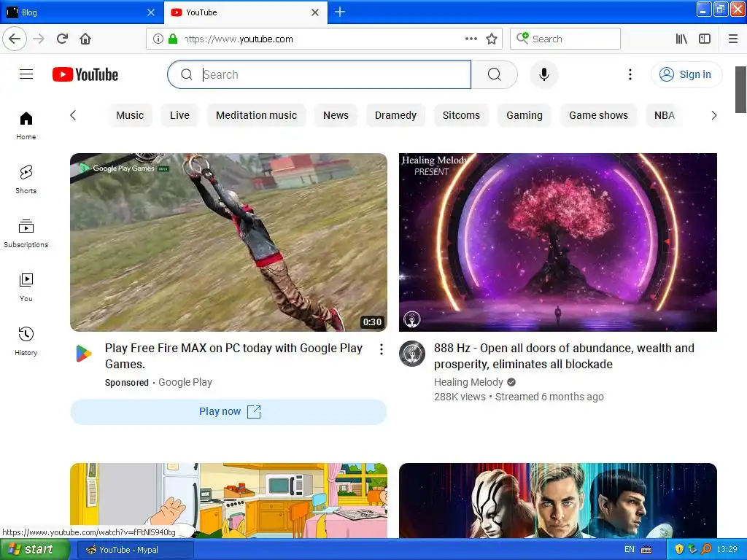747x560 pixels.
Task: Click the YouTube logo
Action: click(x=85, y=75)
